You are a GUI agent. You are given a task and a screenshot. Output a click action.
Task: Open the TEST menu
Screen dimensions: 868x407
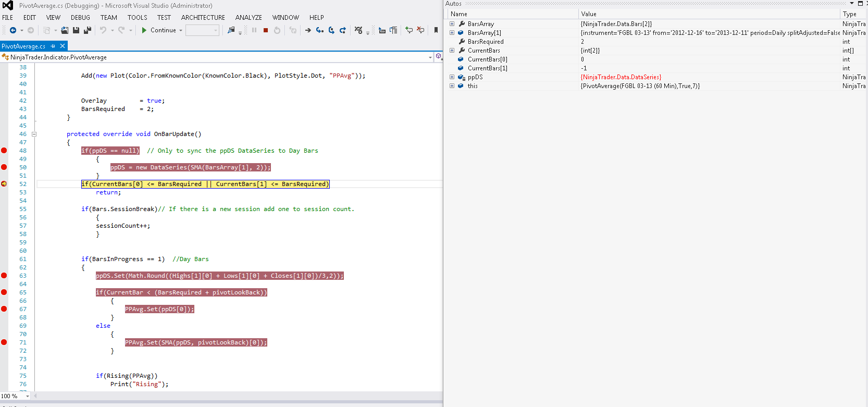click(x=164, y=17)
